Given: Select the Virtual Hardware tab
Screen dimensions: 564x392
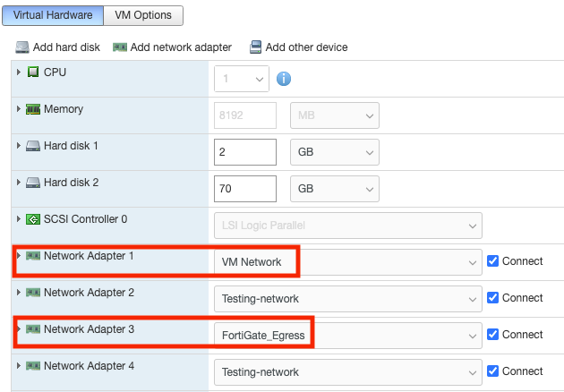Looking at the screenshot, I should click(x=55, y=15).
